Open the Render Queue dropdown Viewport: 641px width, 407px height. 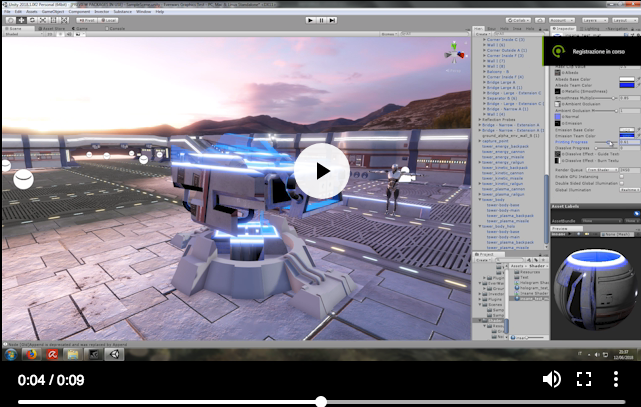pos(602,170)
